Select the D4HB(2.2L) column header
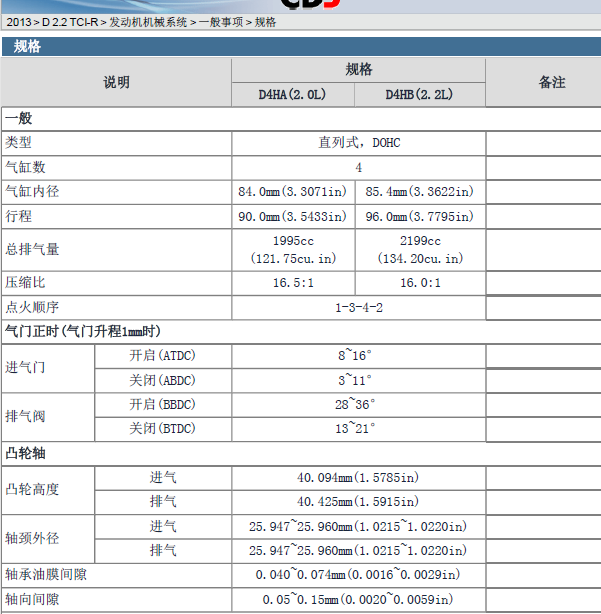This screenshot has height=614, width=601. [x=419, y=95]
